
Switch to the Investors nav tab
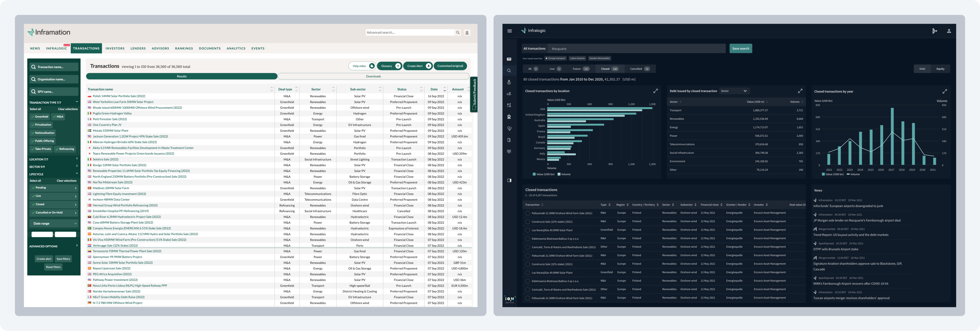(115, 48)
